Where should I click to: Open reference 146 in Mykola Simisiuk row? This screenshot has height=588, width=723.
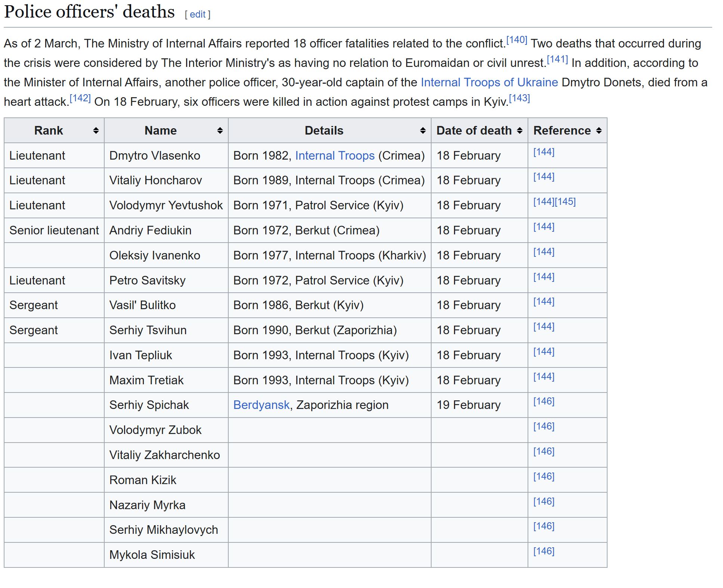click(x=544, y=551)
